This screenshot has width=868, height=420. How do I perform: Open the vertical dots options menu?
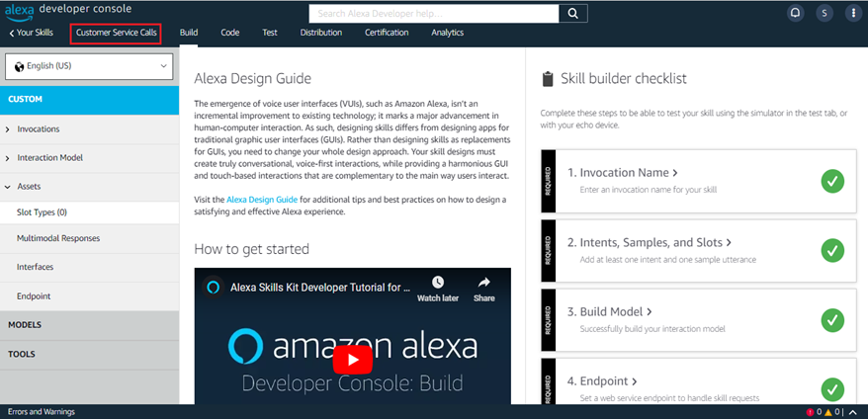click(x=852, y=13)
